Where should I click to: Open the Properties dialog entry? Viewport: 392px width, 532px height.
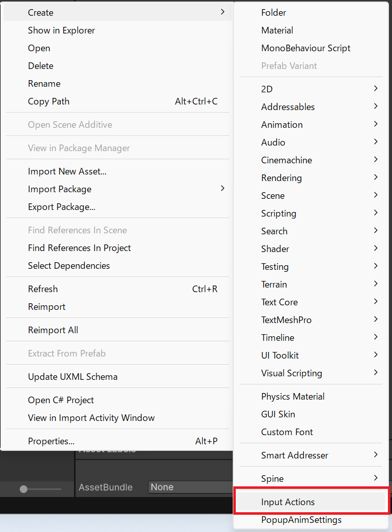pos(51,441)
